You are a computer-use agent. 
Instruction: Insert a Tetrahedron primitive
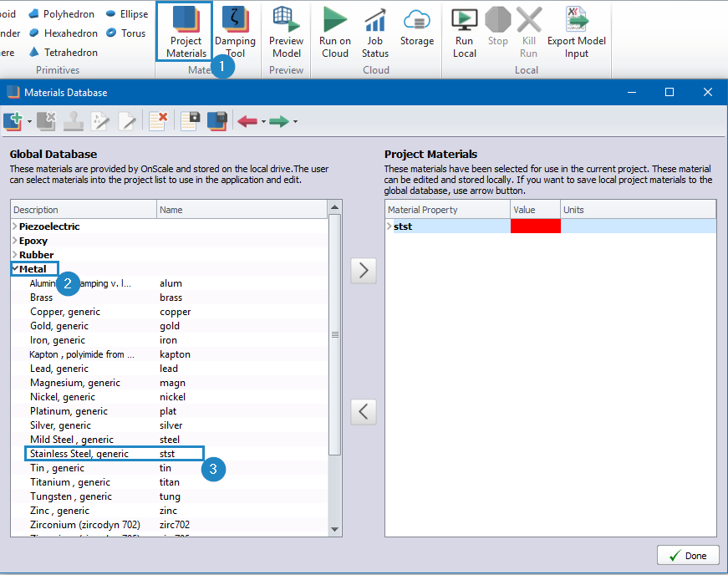coord(64,53)
